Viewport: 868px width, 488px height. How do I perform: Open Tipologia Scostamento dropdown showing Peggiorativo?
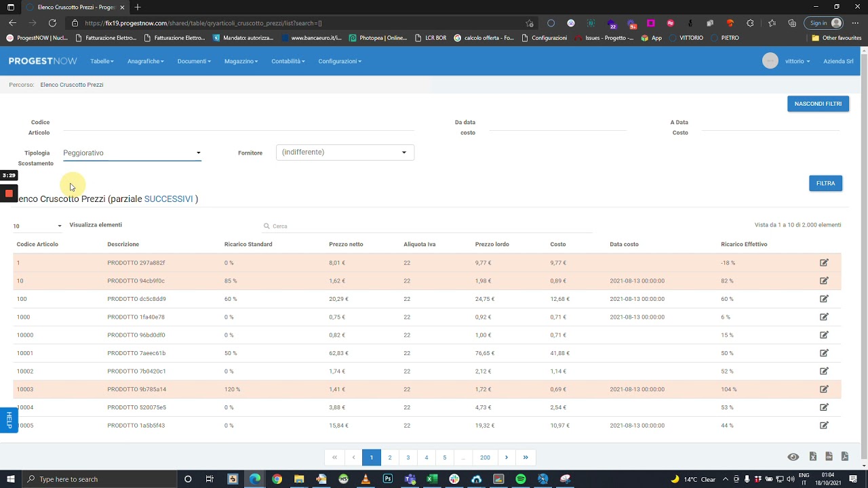coord(132,153)
